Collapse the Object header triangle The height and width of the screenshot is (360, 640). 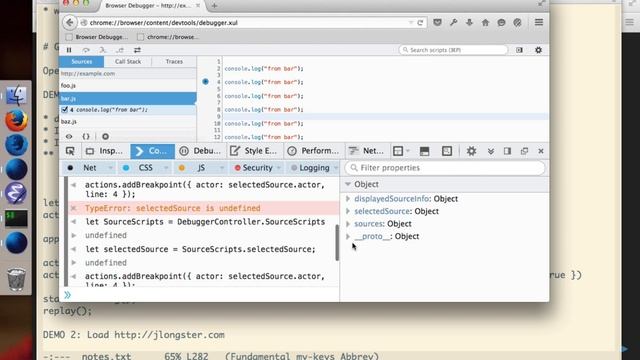point(348,184)
